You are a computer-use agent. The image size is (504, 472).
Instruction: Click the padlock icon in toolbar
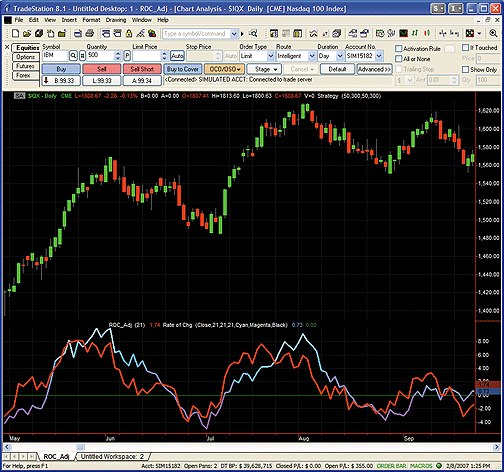pyautogui.click(x=129, y=33)
